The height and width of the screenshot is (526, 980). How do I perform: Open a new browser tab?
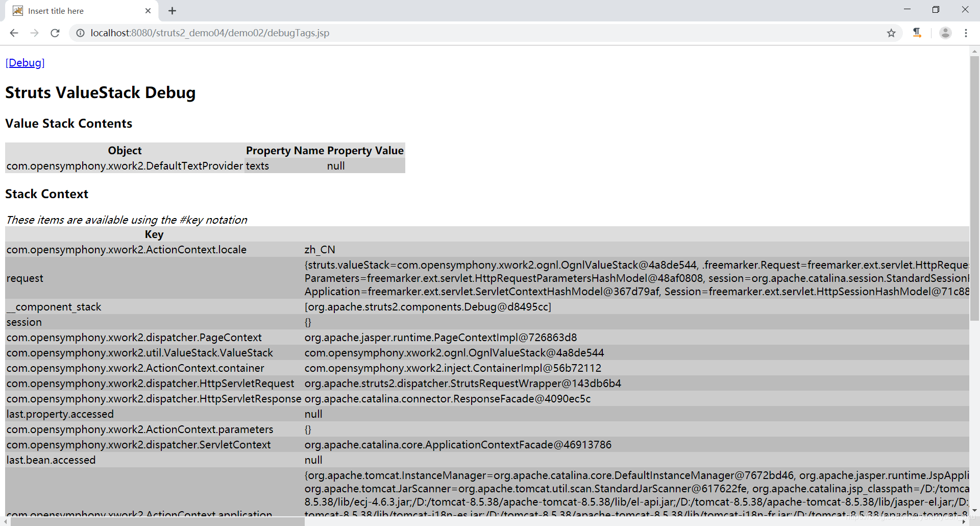click(172, 11)
